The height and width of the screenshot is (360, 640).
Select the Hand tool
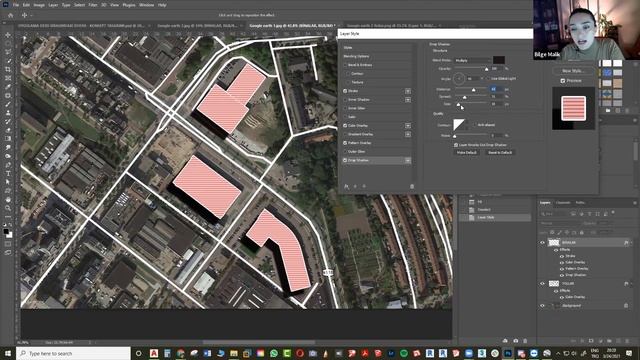tap(8, 200)
